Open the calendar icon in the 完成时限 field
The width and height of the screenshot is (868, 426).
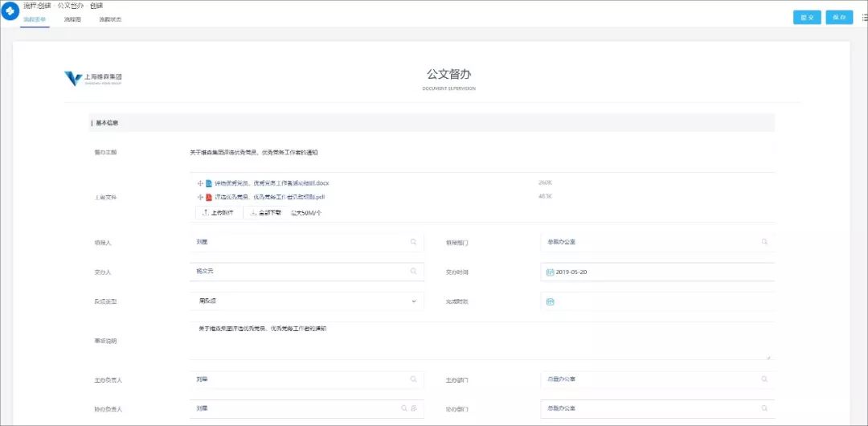(550, 302)
